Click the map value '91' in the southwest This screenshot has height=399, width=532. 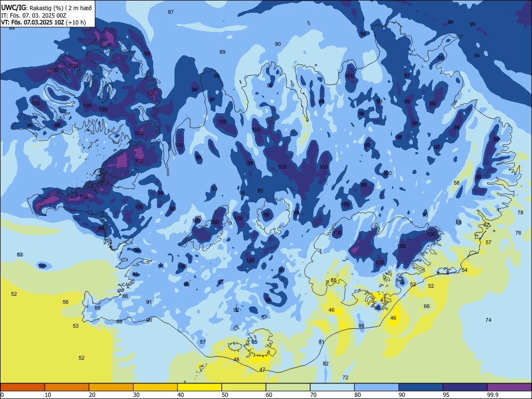click(149, 302)
